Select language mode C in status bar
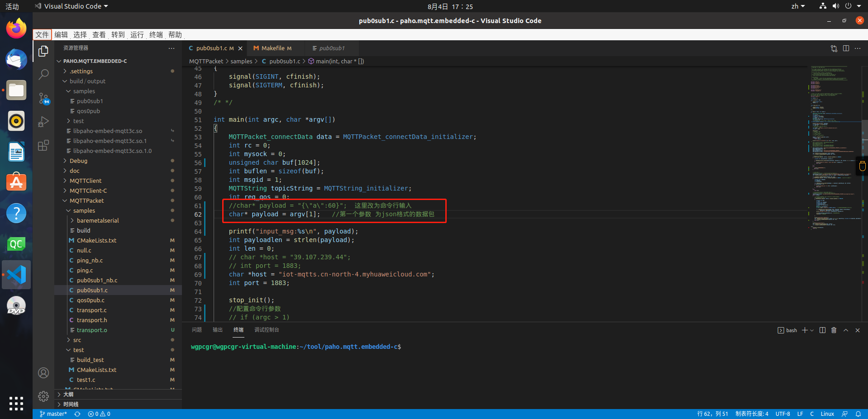868x419 pixels. (x=812, y=414)
